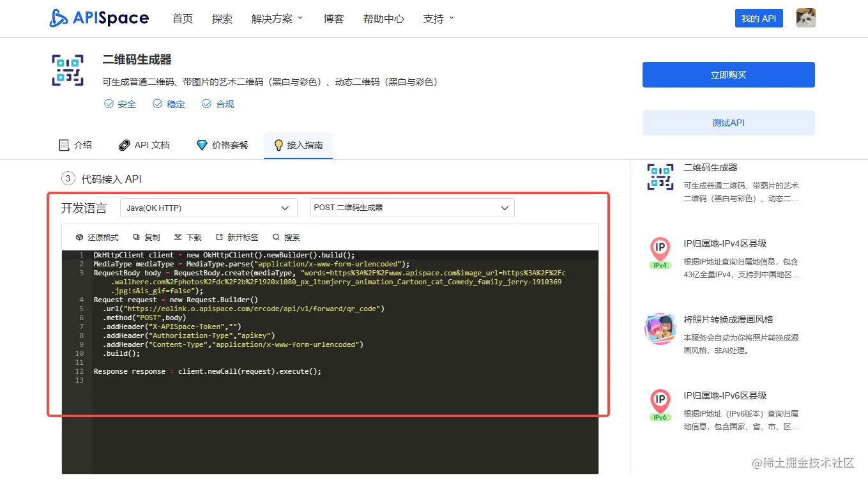This screenshot has height=483, width=868.
Task: Expand the 解决方案 nav menu
Action: (x=277, y=19)
